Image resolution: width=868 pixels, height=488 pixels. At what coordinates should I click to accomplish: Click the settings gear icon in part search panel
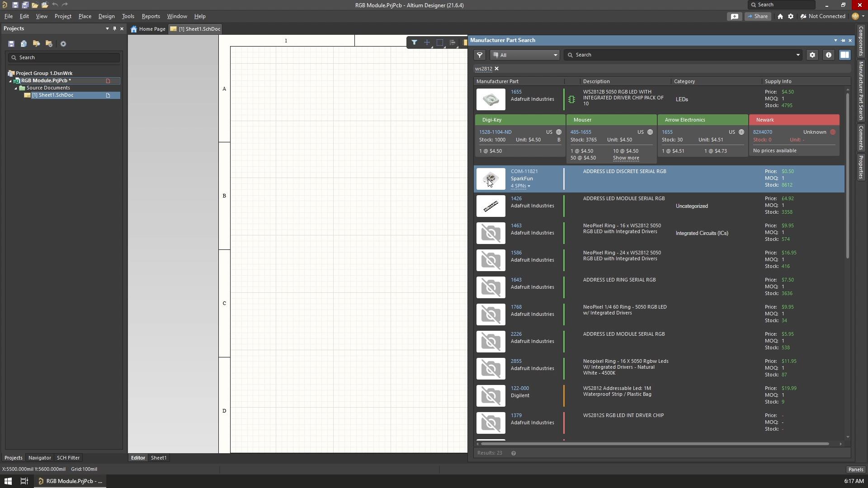[812, 55]
